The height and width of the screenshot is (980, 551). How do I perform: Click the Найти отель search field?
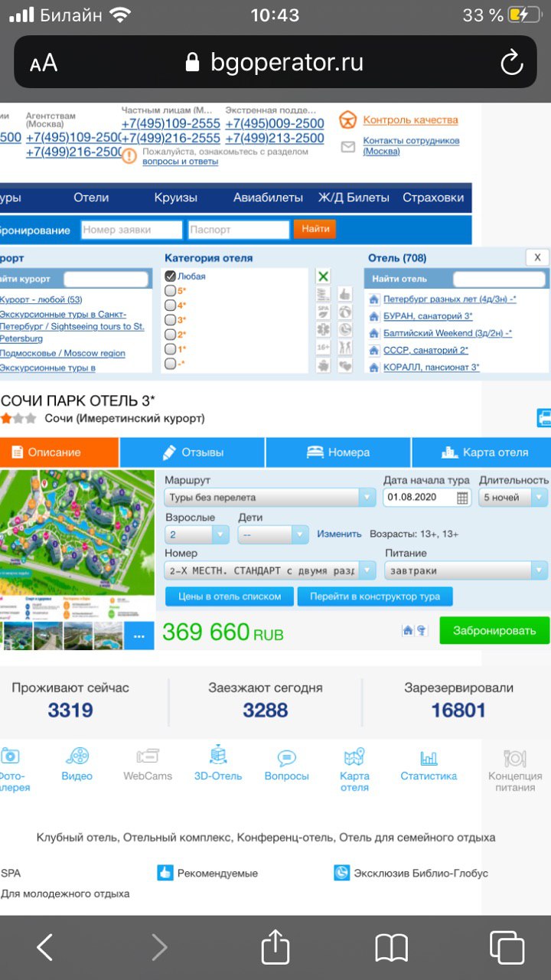point(499,279)
